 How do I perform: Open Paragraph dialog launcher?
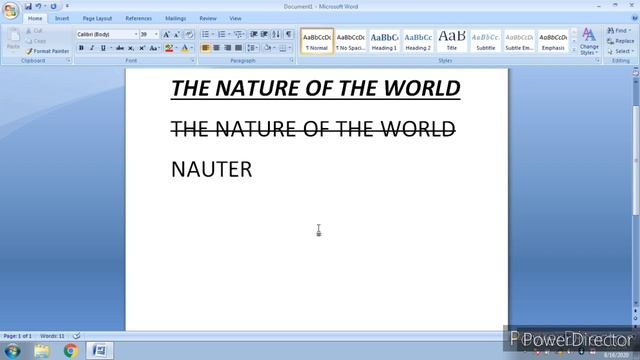292,60
